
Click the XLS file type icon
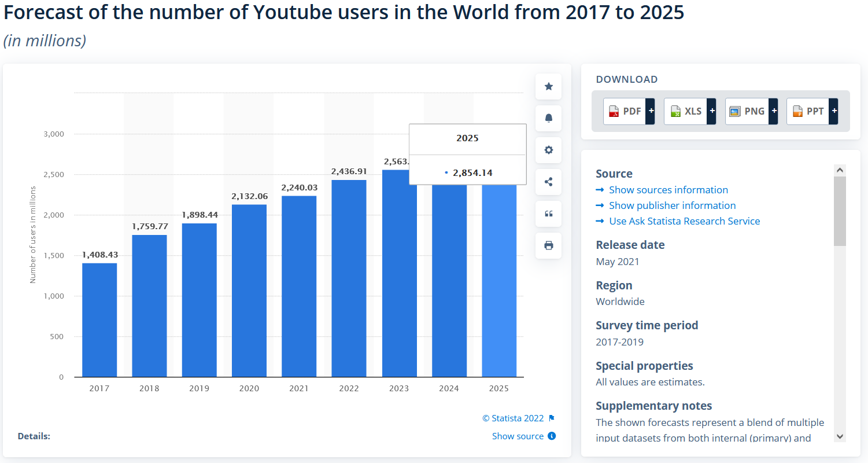[675, 112]
